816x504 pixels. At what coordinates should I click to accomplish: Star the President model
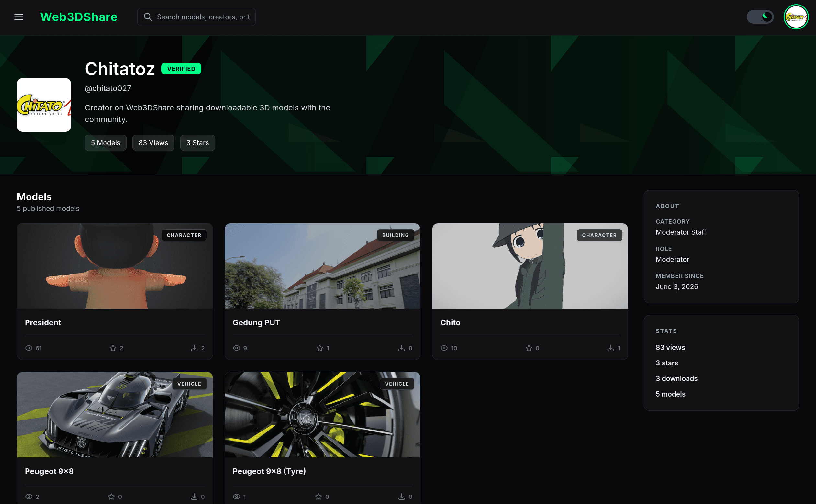point(113,348)
